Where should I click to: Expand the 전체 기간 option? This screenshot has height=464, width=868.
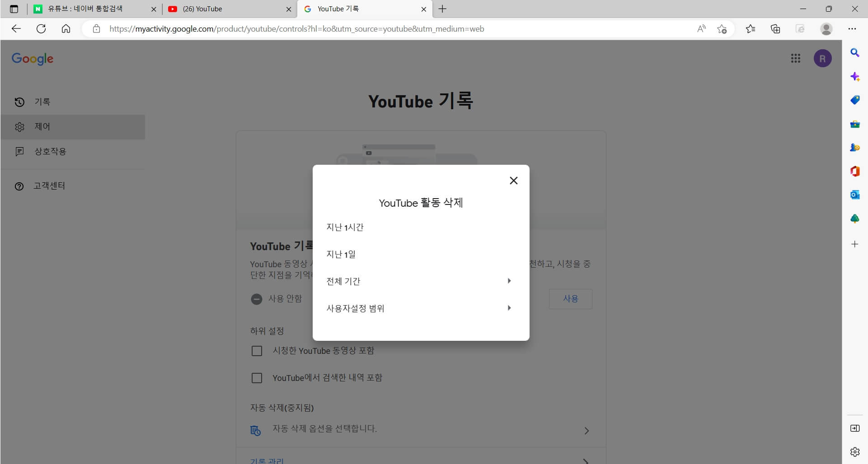[420, 281]
